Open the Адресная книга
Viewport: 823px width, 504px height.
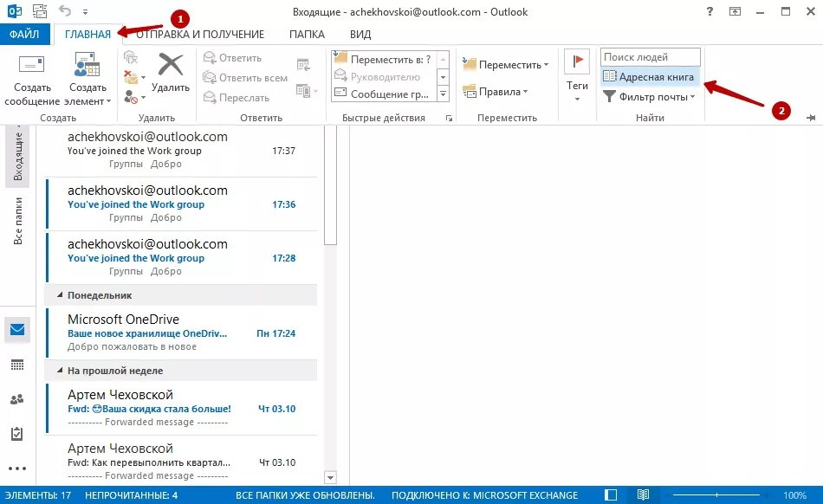649,76
